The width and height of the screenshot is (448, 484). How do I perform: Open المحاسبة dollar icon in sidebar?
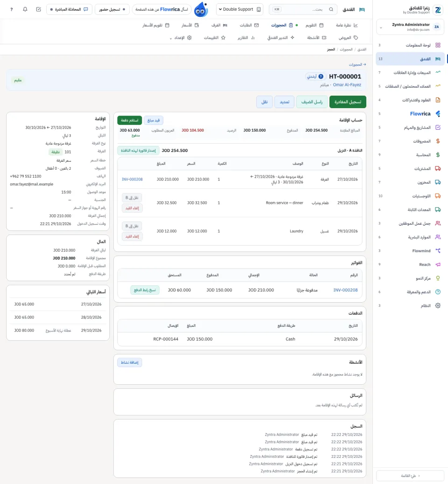tap(438, 155)
